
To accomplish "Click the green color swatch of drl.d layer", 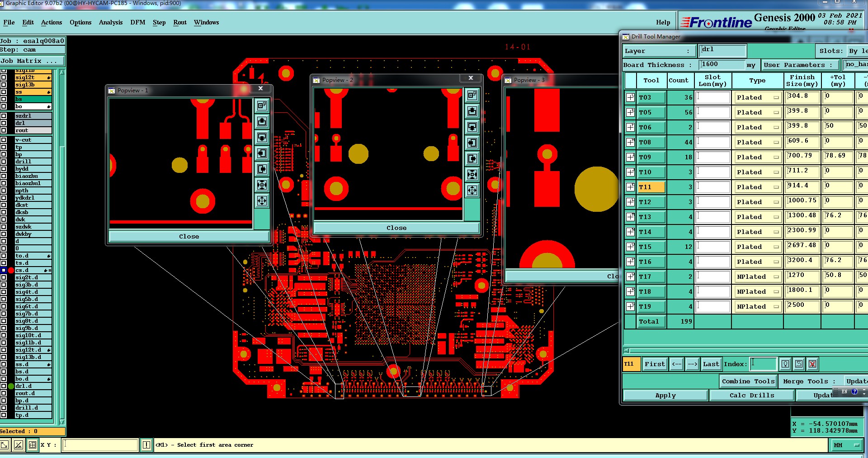I will point(11,386).
